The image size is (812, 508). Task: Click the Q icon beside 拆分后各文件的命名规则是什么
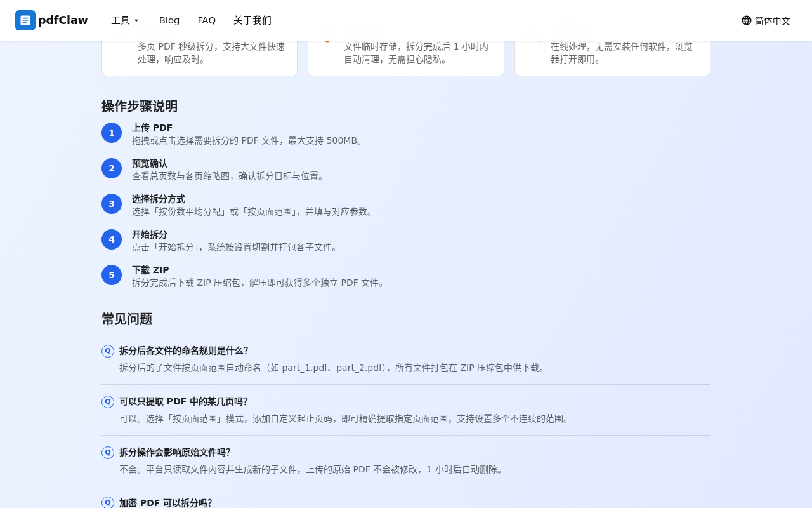coord(107,351)
